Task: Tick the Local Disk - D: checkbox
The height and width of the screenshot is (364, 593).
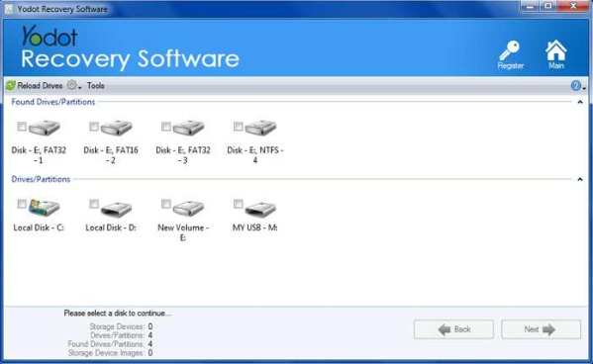Action: coord(94,204)
